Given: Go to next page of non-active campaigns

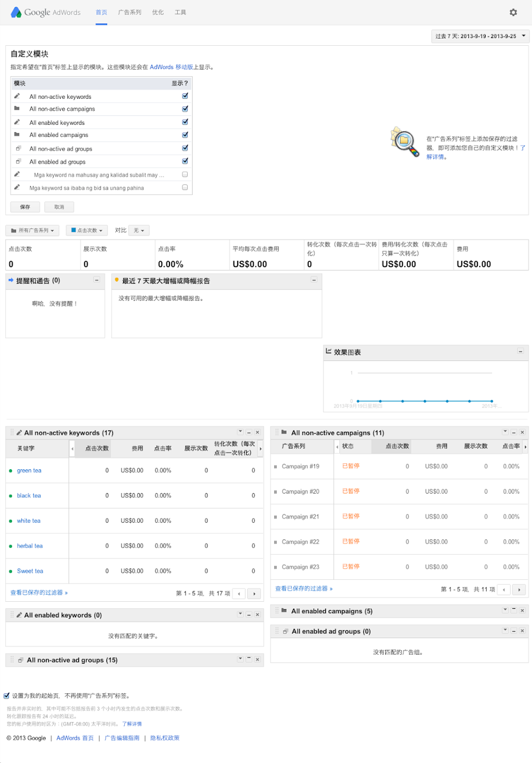Looking at the screenshot, I should [x=519, y=589].
